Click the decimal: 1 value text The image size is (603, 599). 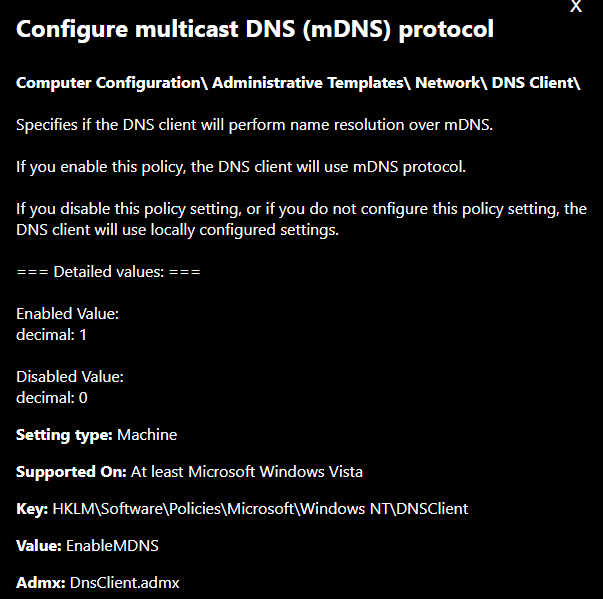click(x=51, y=335)
